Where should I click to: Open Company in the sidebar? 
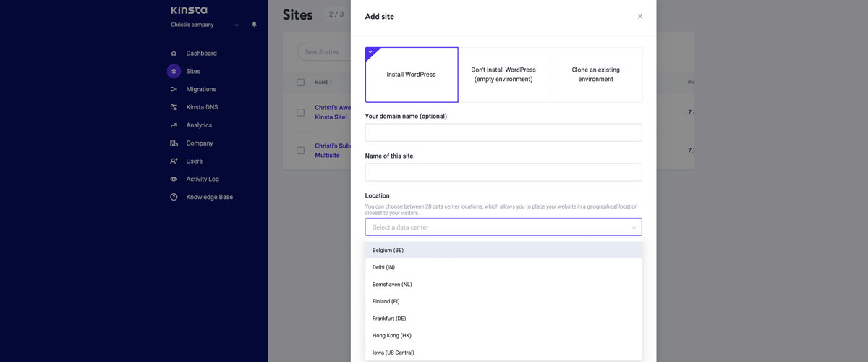(x=200, y=143)
